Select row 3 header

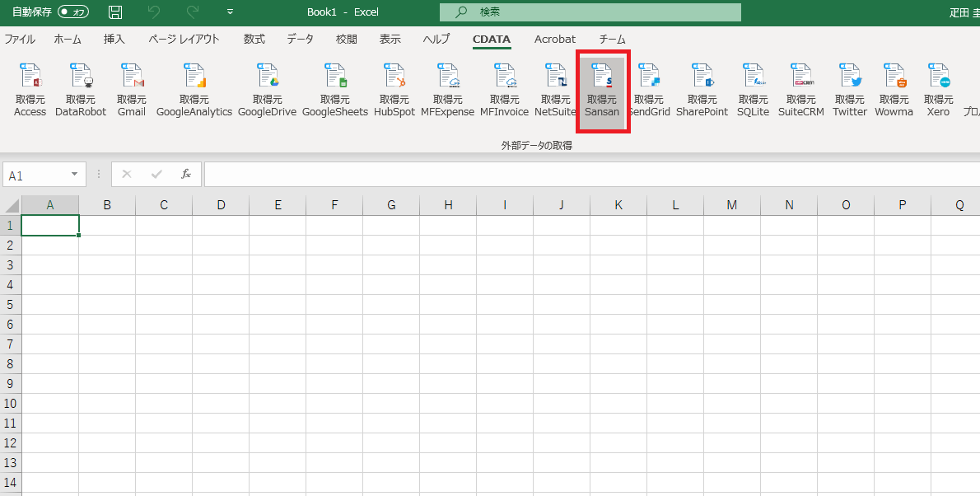(x=11, y=264)
